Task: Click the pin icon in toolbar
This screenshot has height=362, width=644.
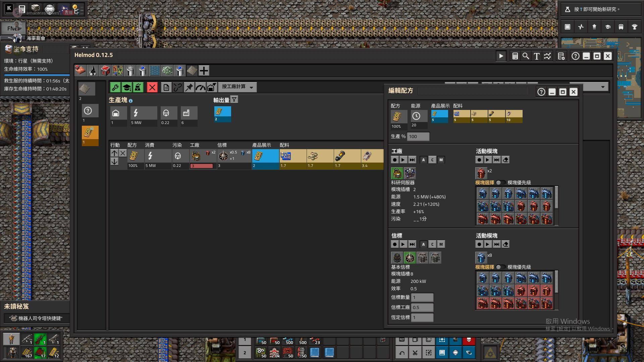Action: point(189,87)
